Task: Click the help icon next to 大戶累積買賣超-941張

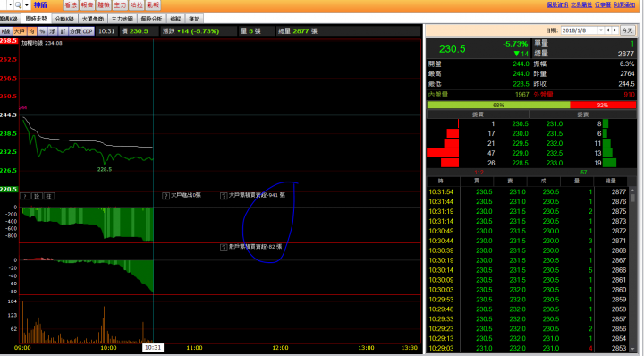Action: [x=224, y=196]
